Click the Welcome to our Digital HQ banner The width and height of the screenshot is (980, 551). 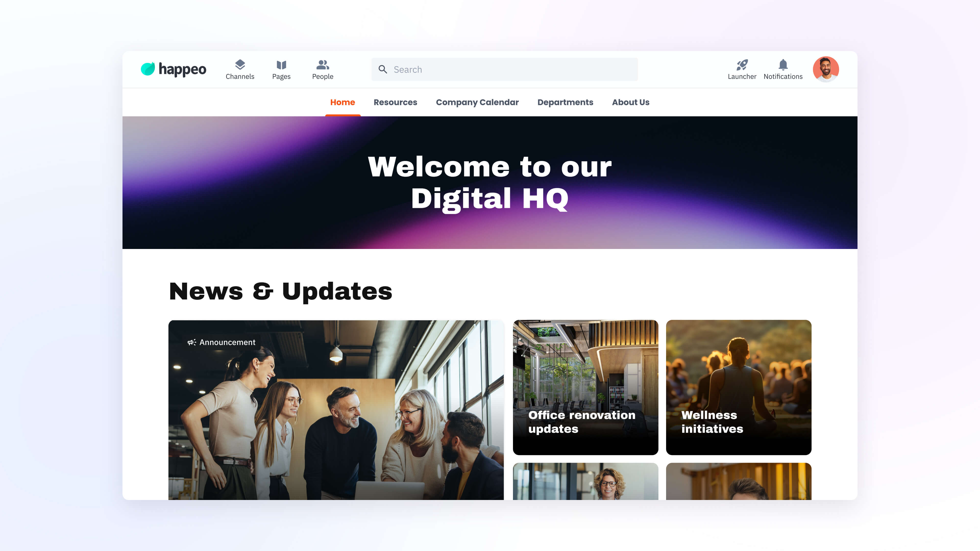point(490,183)
